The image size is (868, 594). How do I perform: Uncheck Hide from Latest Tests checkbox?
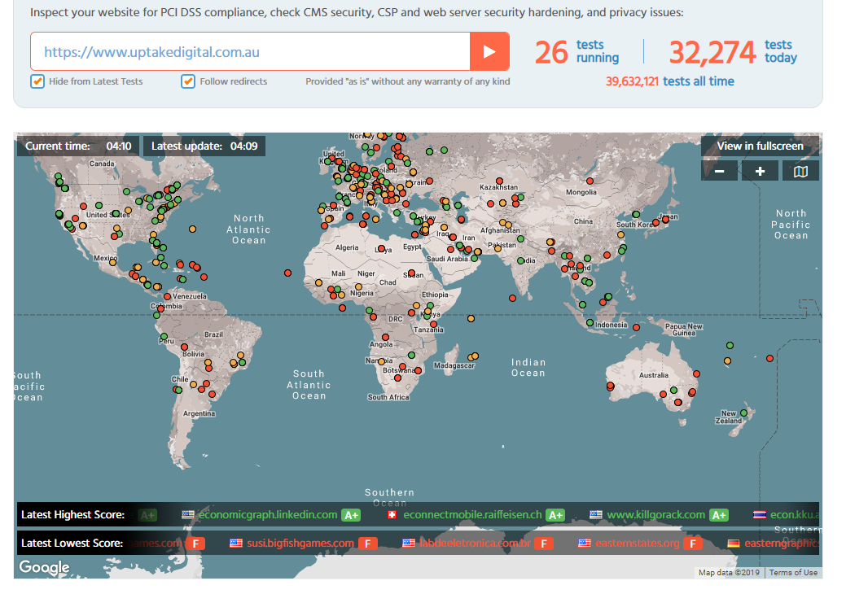point(37,81)
